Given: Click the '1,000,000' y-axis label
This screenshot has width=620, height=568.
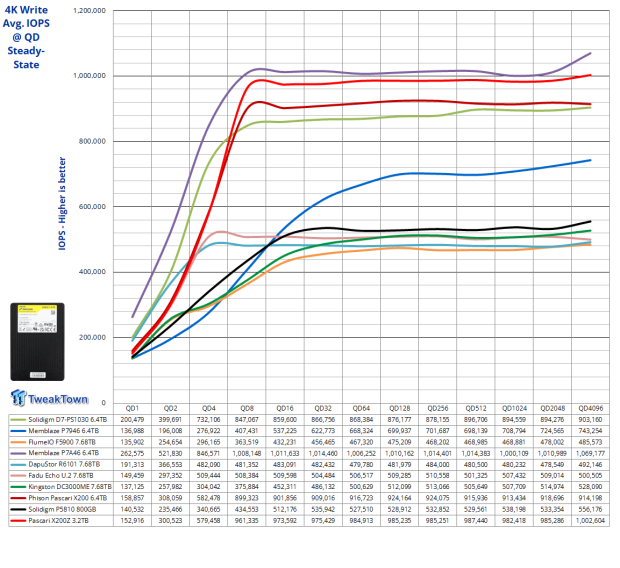Looking at the screenshot, I should point(89,76).
